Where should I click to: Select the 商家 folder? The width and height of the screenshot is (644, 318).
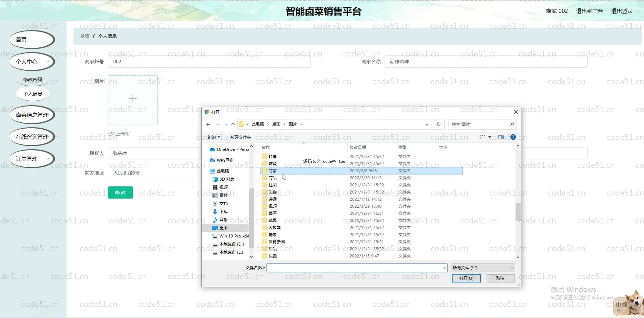pos(361,171)
